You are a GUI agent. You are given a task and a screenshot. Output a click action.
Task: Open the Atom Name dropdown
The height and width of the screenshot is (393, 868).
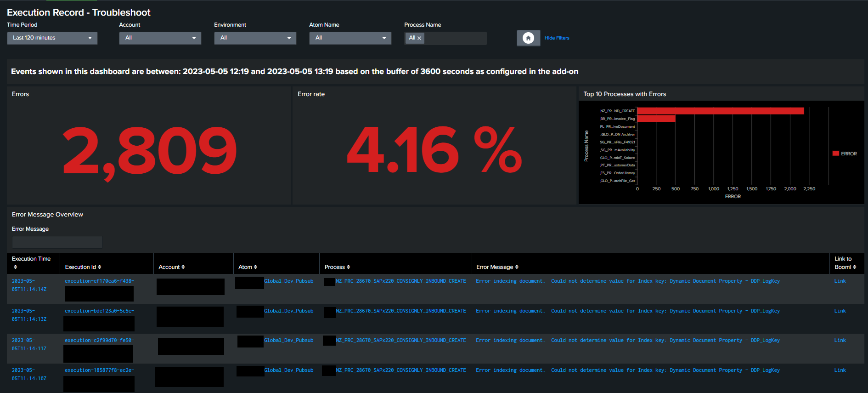[350, 38]
